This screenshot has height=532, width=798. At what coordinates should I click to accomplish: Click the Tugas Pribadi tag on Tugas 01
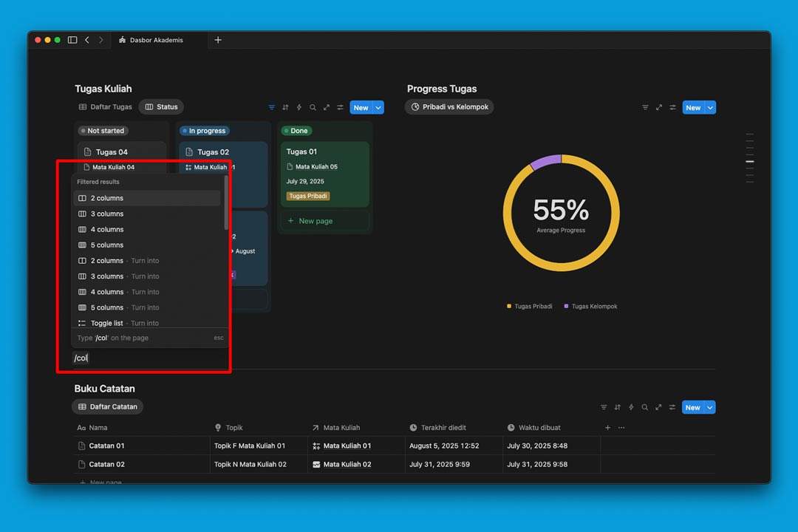308,196
